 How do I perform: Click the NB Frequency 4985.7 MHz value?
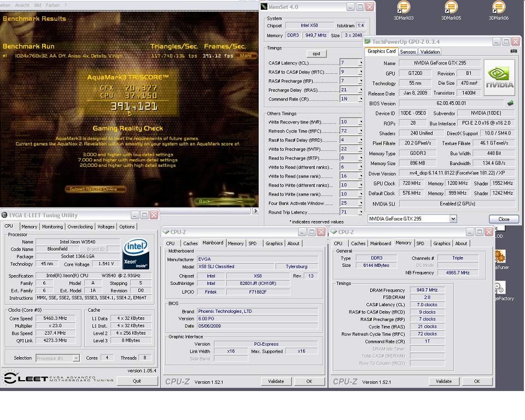[x=458, y=273]
